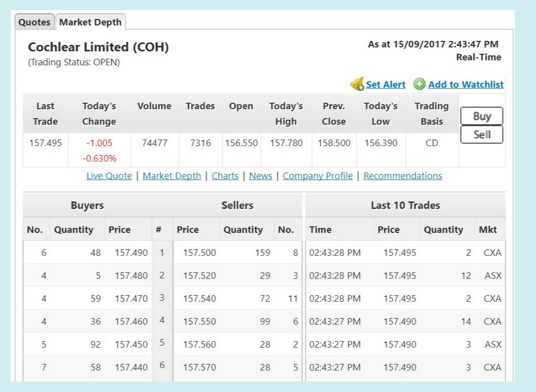Click the Sell button
The image size is (536, 392).
pos(482,135)
